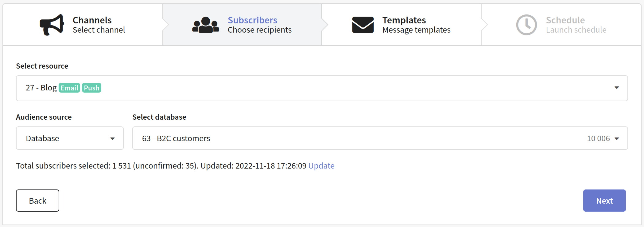Viewport: 644px width, 227px height.
Task: Switch to the Templates step
Action: pos(402,25)
